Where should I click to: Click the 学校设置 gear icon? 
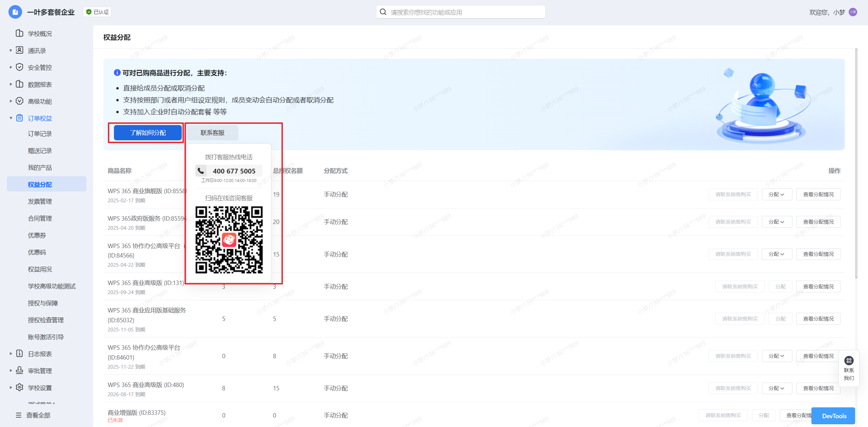[20, 387]
